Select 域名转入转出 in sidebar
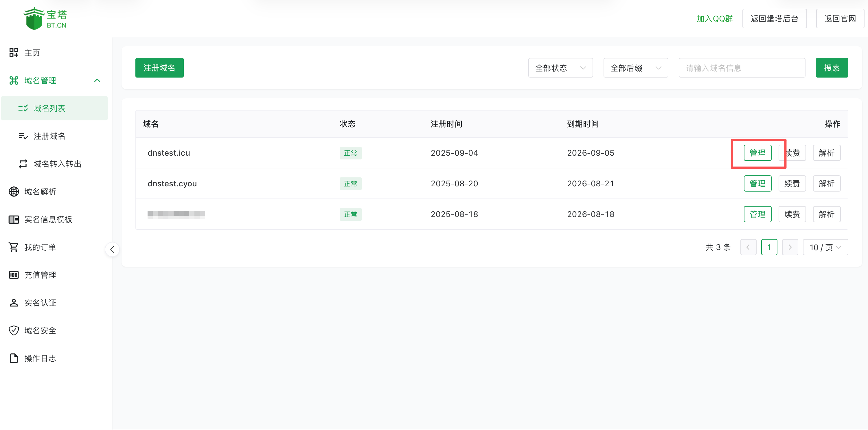This screenshot has height=430, width=868. tap(57, 164)
